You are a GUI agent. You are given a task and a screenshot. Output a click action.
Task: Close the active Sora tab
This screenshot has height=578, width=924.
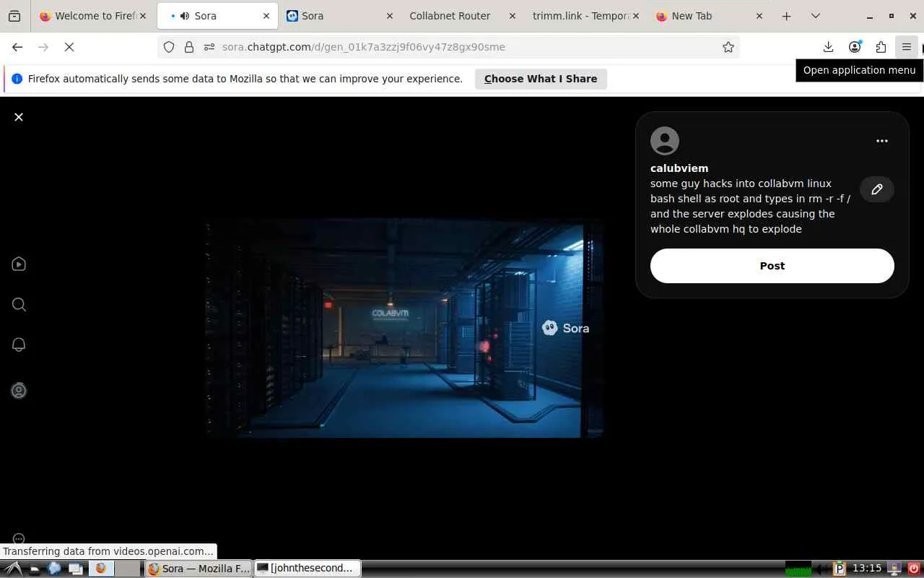click(266, 16)
